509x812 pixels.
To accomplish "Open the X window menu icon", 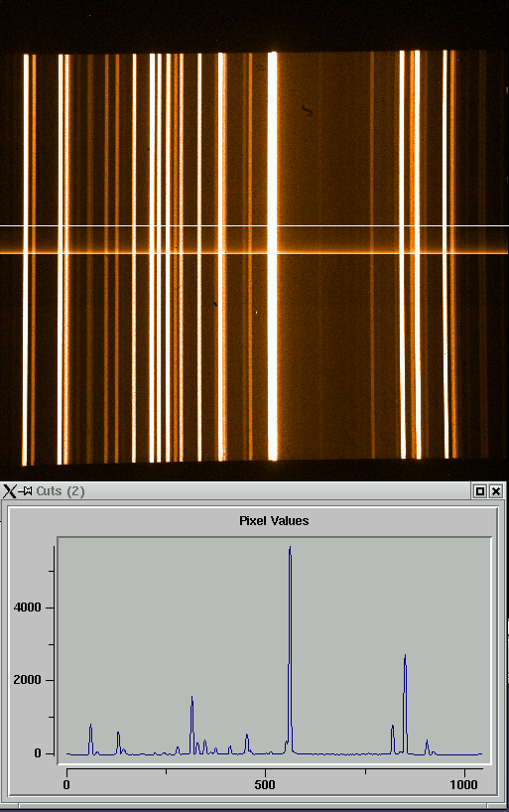I will point(9,491).
